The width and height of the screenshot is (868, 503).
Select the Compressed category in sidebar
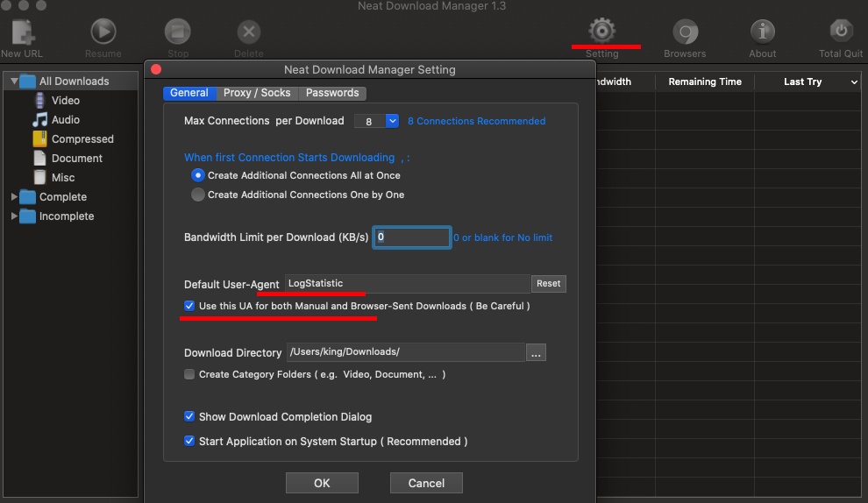82,139
